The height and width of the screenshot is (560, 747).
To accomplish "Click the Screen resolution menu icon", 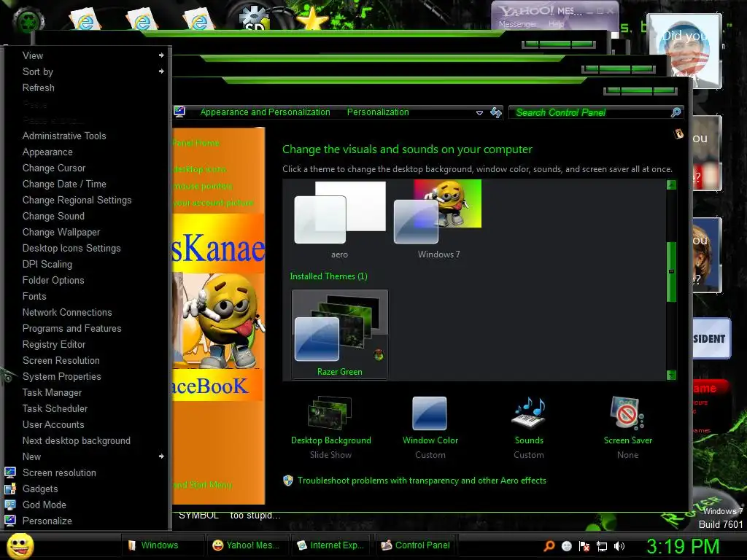I will [10, 472].
